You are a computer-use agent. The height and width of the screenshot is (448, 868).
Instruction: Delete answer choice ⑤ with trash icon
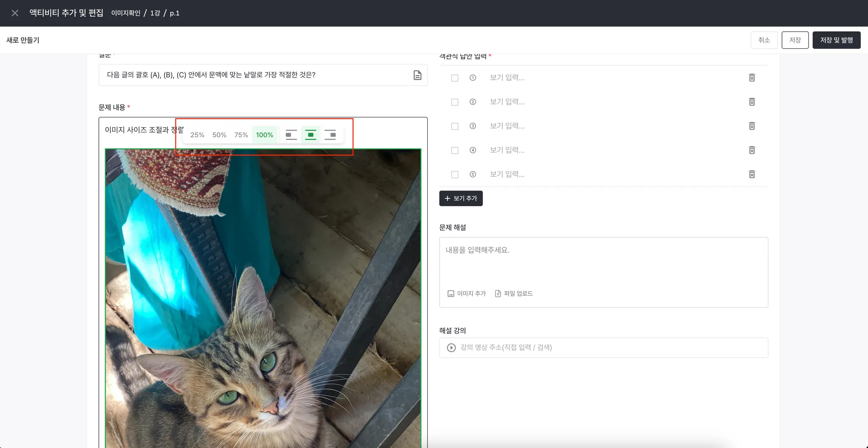(x=752, y=174)
